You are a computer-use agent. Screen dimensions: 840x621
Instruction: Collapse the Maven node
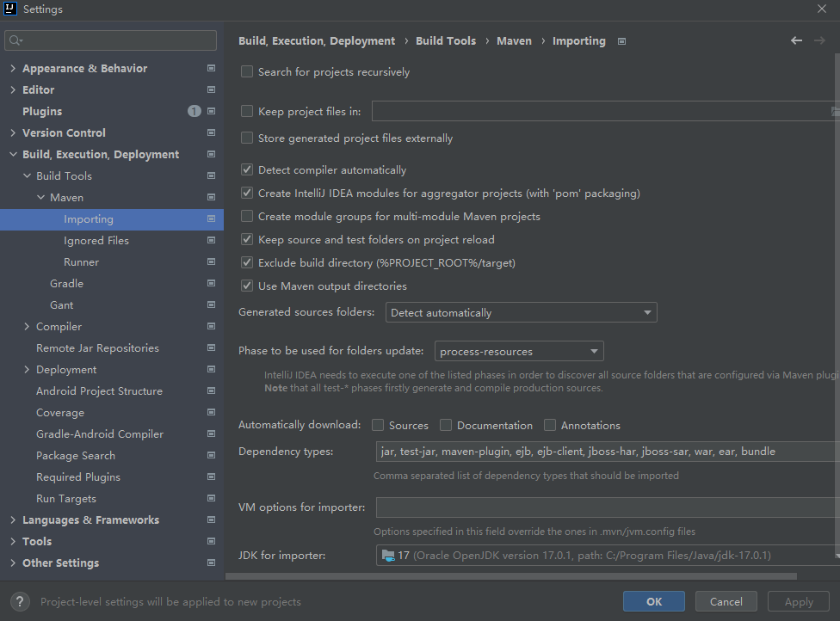pyautogui.click(x=40, y=197)
